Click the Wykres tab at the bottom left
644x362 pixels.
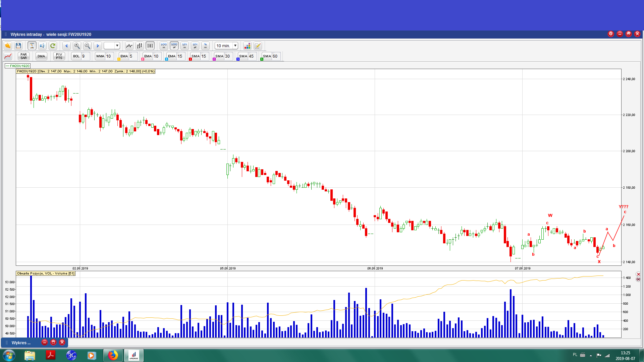pyautogui.click(x=21, y=343)
